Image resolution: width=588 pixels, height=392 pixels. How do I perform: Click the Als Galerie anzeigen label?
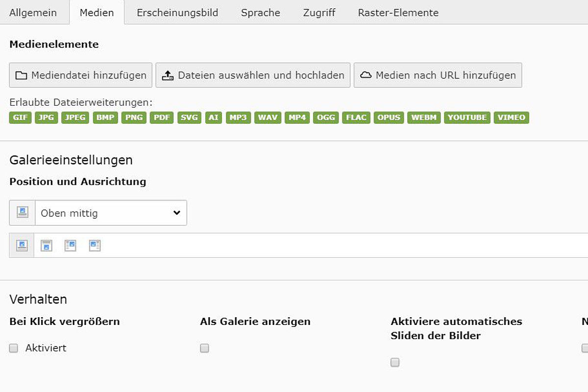(x=255, y=322)
